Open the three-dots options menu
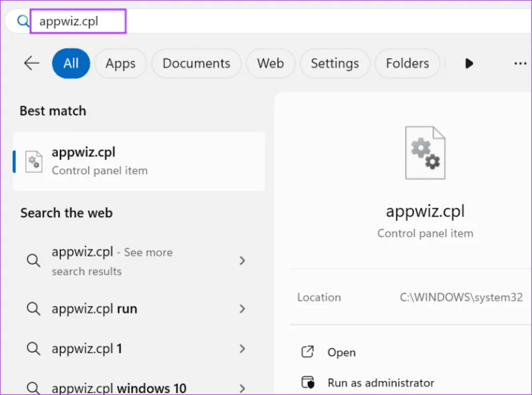 pyautogui.click(x=520, y=63)
